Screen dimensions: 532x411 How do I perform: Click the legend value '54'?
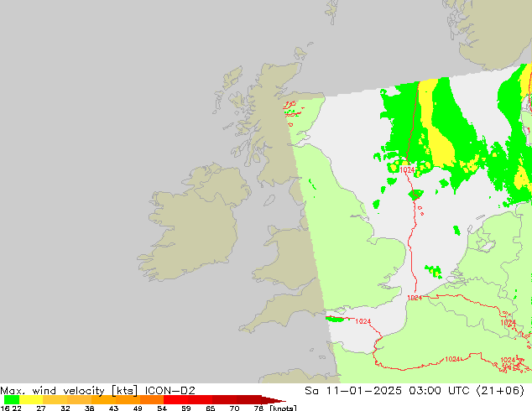click(x=162, y=408)
